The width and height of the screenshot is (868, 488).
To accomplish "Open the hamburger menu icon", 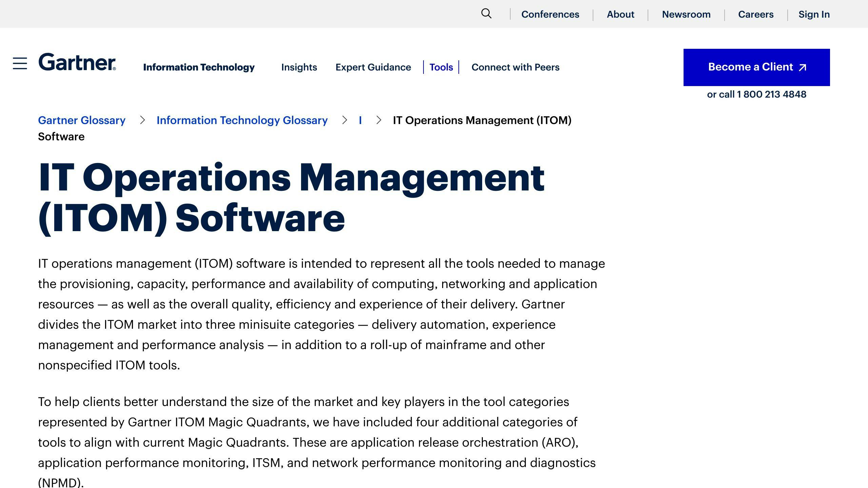I will [x=20, y=63].
